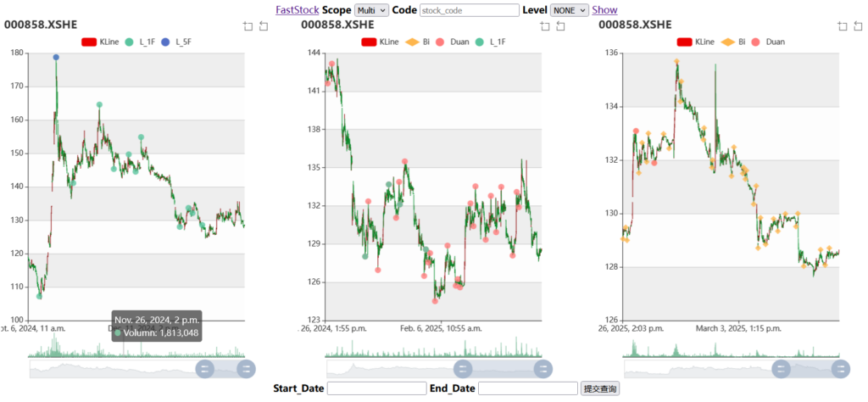The image size is (868, 402).
Task: Activate data zoom icon on right chart
Action: pyautogui.click(x=843, y=26)
